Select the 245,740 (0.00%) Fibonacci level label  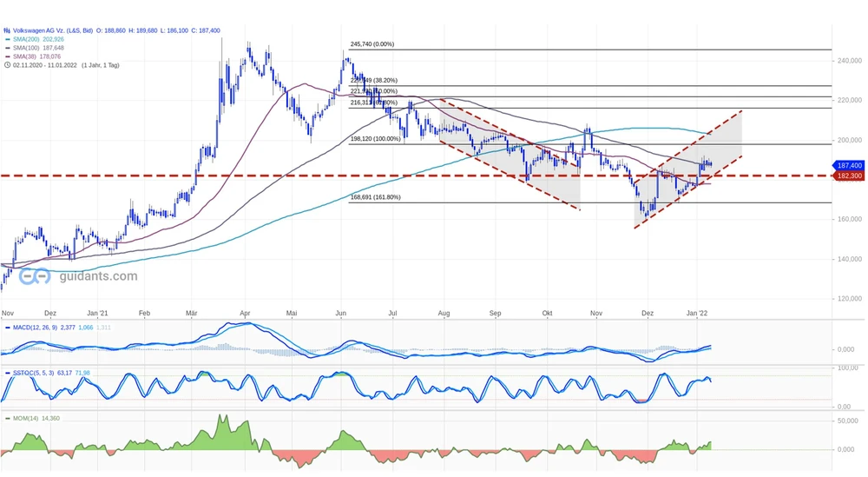372,44
